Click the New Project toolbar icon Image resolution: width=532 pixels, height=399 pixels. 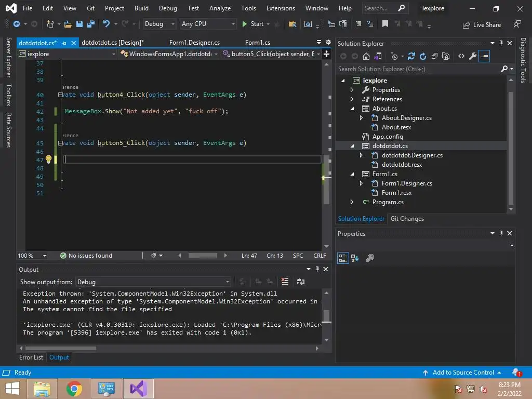click(x=50, y=24)
